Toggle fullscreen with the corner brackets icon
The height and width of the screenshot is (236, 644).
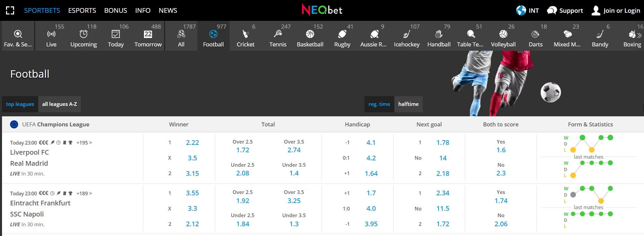(10, 10)
